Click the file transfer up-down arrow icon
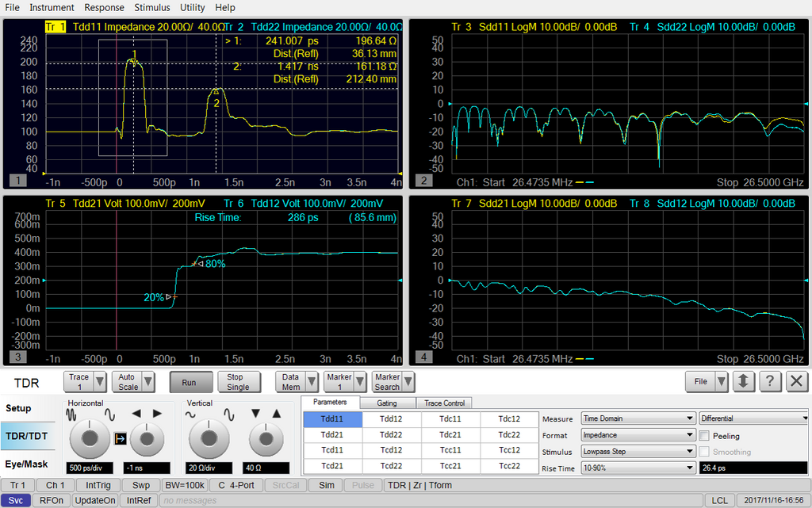This screenshot has width=812, height=508. tap(743, 381)
